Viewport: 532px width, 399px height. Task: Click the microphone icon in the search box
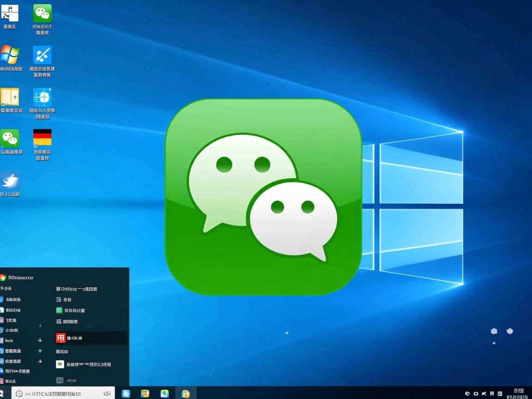107,393
